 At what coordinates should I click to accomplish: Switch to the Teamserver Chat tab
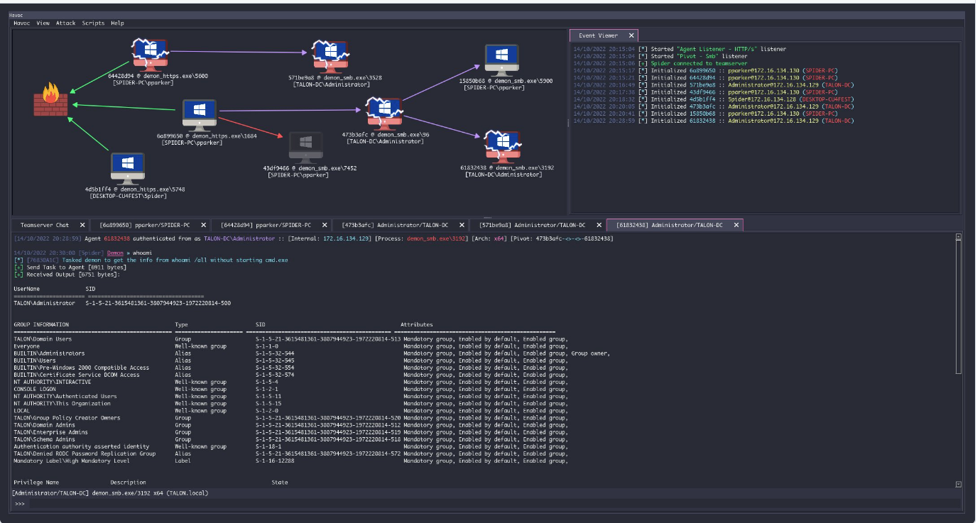45,225
